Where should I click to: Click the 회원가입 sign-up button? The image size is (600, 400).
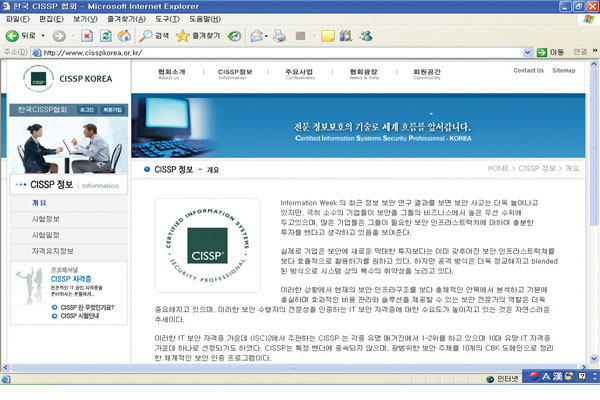[112, 110]
